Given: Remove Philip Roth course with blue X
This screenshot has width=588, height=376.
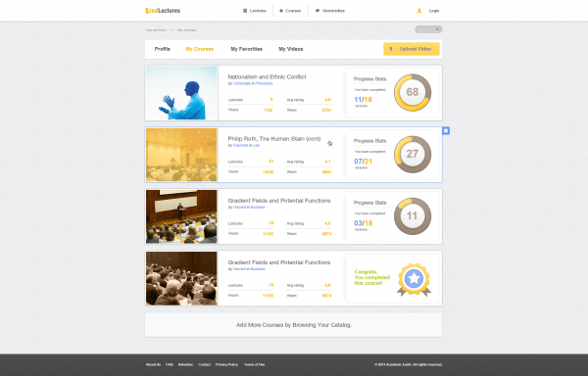Looking at the screenshot, I should [446, 130].
